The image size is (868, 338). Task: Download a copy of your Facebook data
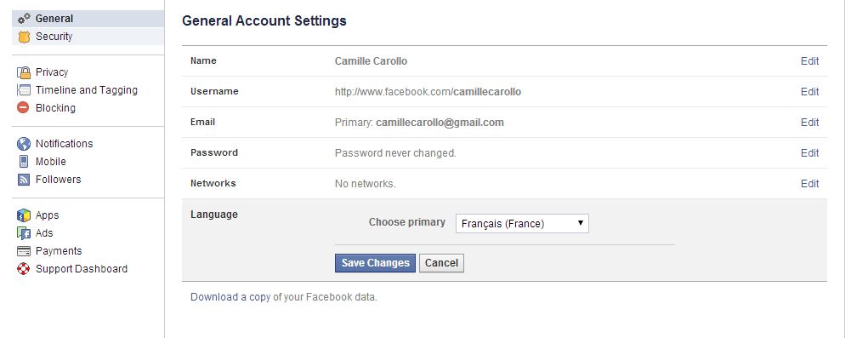click(283, 297)
